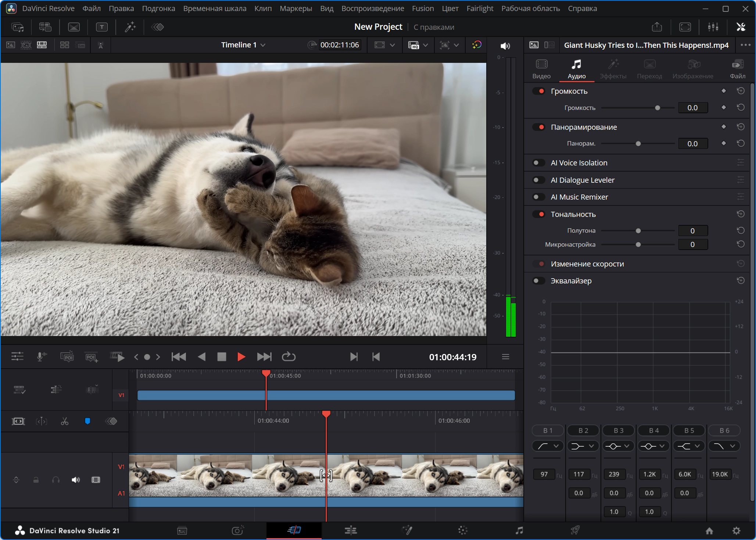Disable the Панорамирование toggle
Screen dimensions: 756x540
pyautogui.click(x=539, y=127)
